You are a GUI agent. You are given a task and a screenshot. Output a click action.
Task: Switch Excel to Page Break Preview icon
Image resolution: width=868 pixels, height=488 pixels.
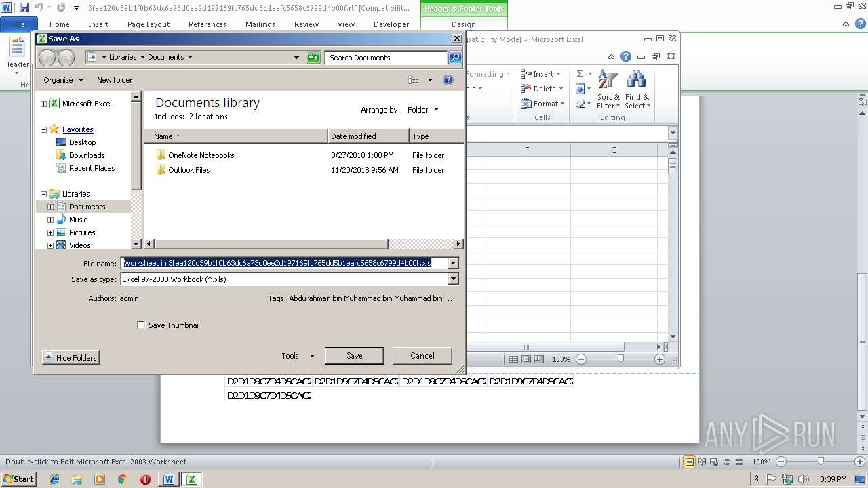(538, 359)
